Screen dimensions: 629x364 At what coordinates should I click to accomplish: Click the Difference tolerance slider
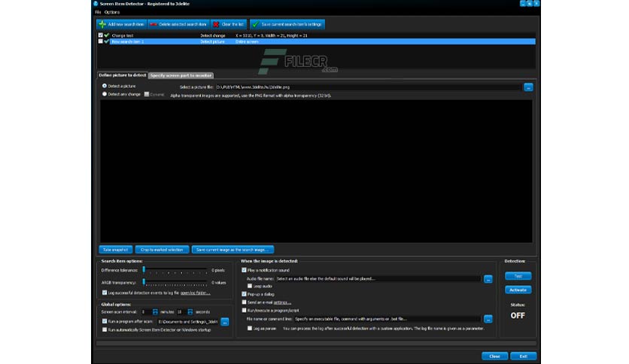click(x=175, y=270)
